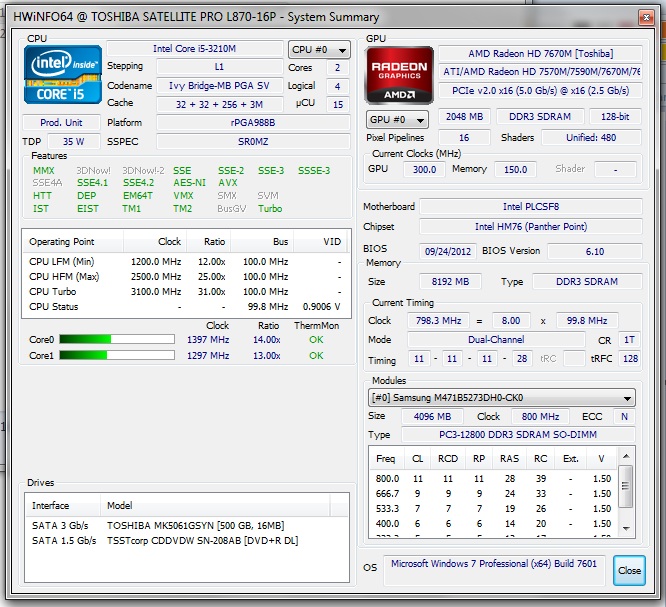
Task: Select the 533.3 frequency row in timings table
Action: [494, 509]
